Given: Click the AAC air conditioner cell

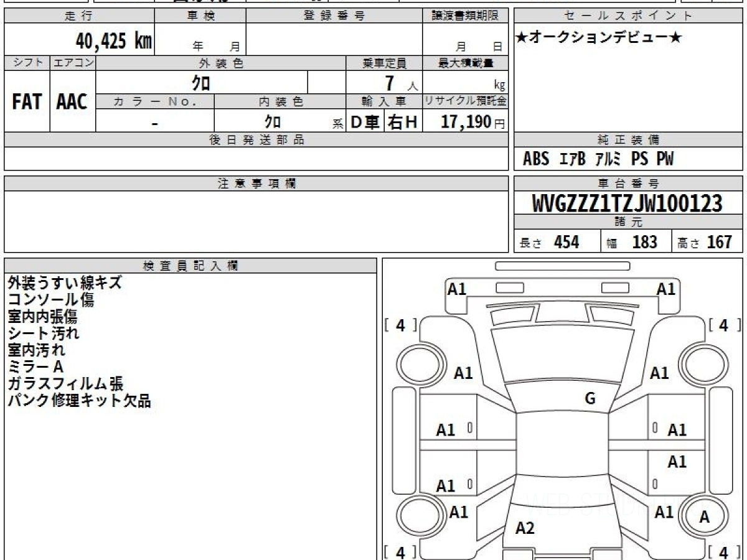Looking at the screenshot, I should pyautogui.click(x=72, y=103).
